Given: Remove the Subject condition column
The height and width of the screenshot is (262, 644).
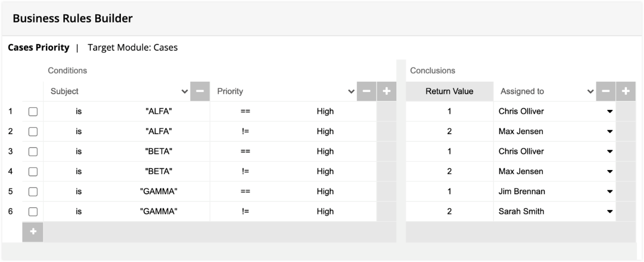Looking at the screenshot, I should 200,91.
